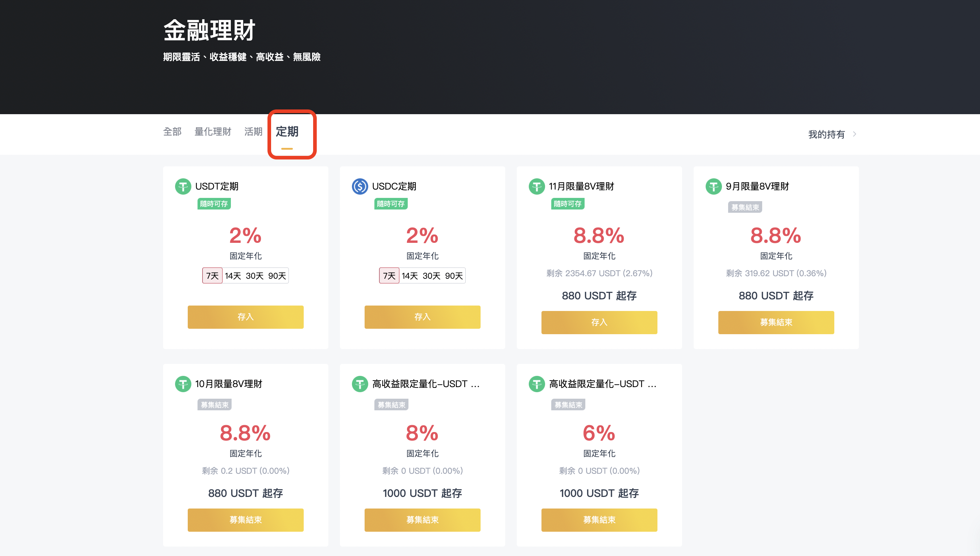This screenshot has width=980, height=556.
Task: Click the green 隨時可存 badge on USDT定期
Action: click(214, 204)
